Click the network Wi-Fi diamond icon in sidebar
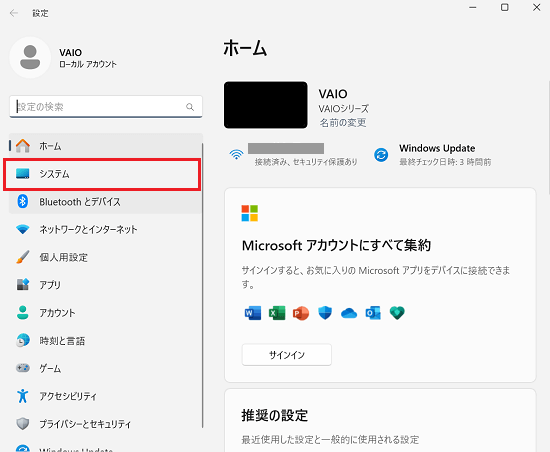550x452 pixels. [23, 229]
